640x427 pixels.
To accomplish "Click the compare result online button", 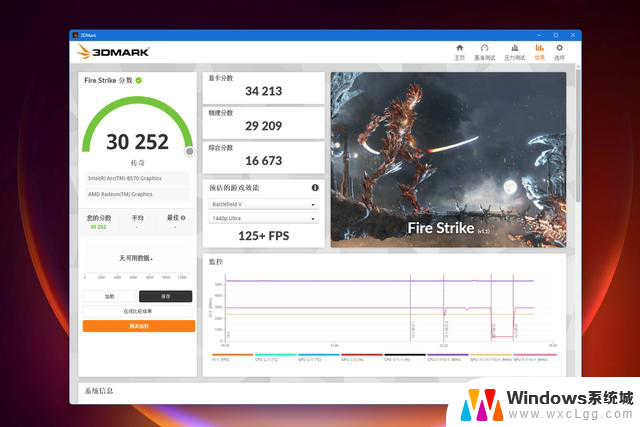I will [138, 311].
